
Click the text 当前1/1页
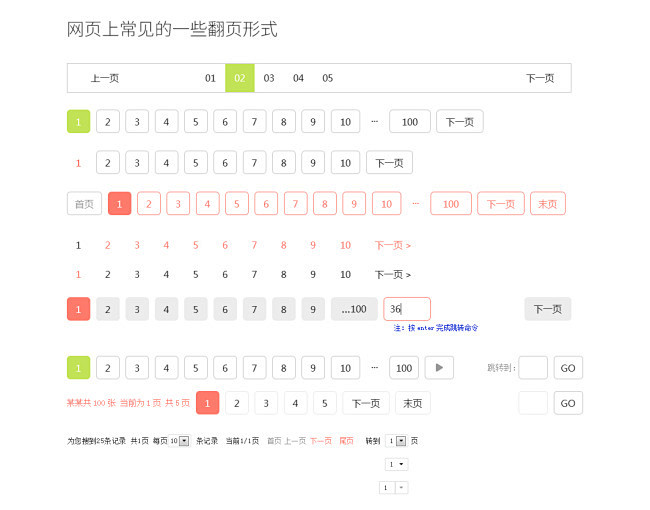click(x=242, y=441)
